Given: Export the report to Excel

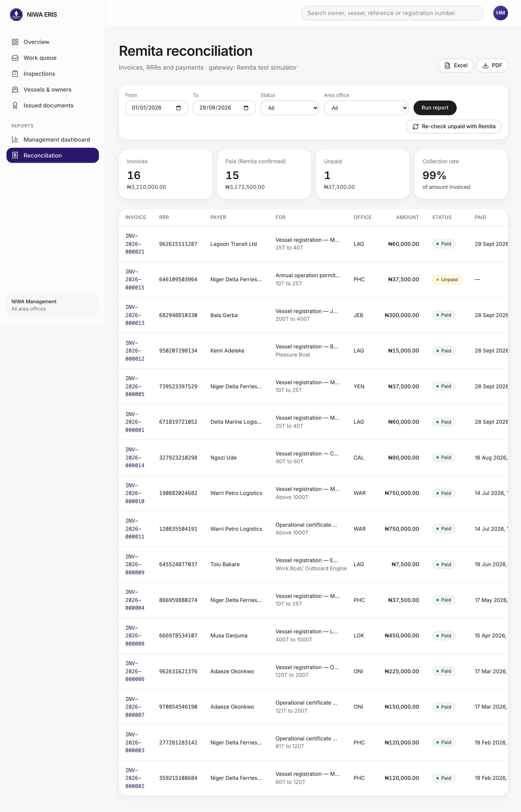Looking at the screenshot, I should click(x=456, y=65).
